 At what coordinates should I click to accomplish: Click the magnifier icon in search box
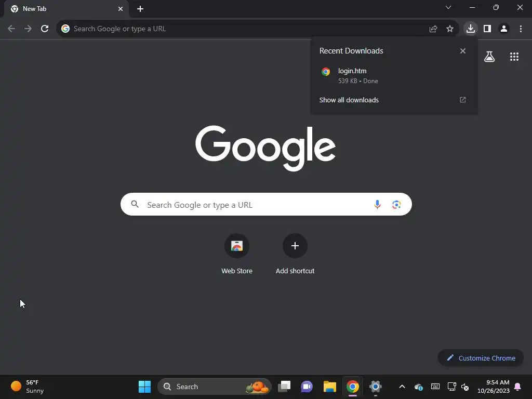coord(135,204)
